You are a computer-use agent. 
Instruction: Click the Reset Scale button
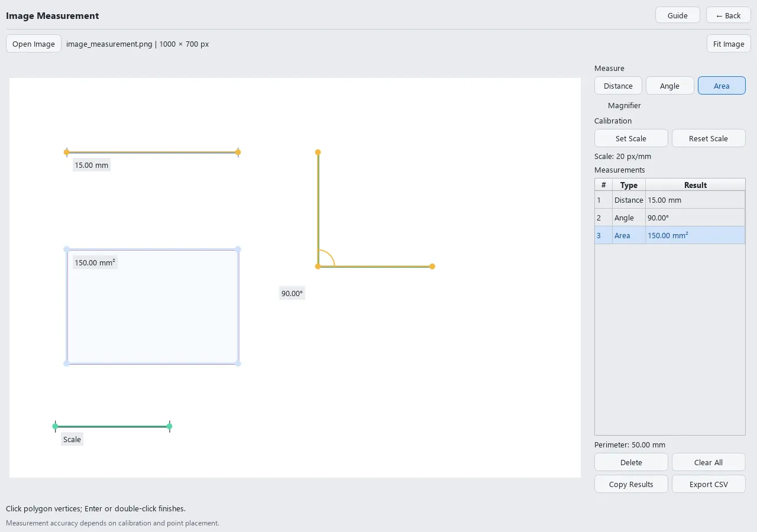coord(709,138)
